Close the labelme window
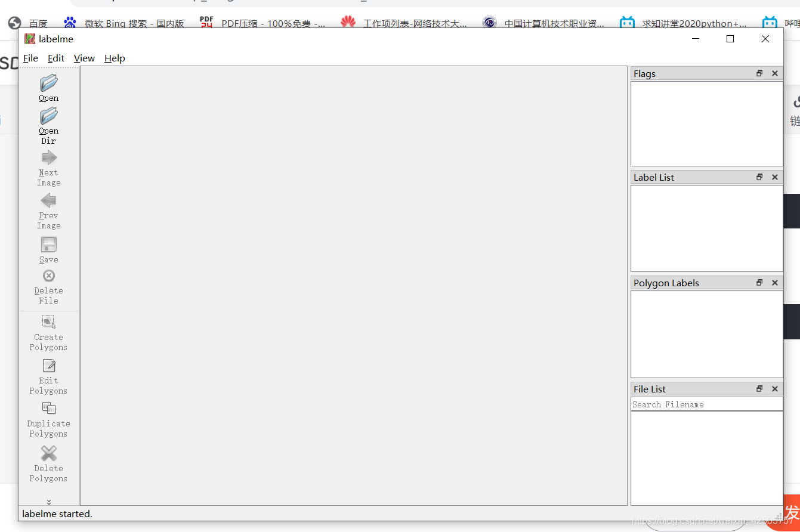The height and width of the screenshot is (532, 800). (765, 39)
